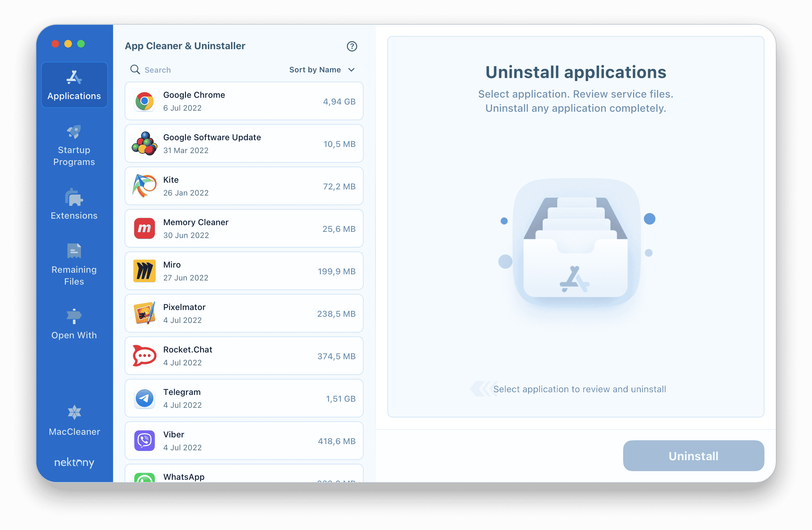
Task: Click Google Software Update list entry
Action: click(244, 144)
